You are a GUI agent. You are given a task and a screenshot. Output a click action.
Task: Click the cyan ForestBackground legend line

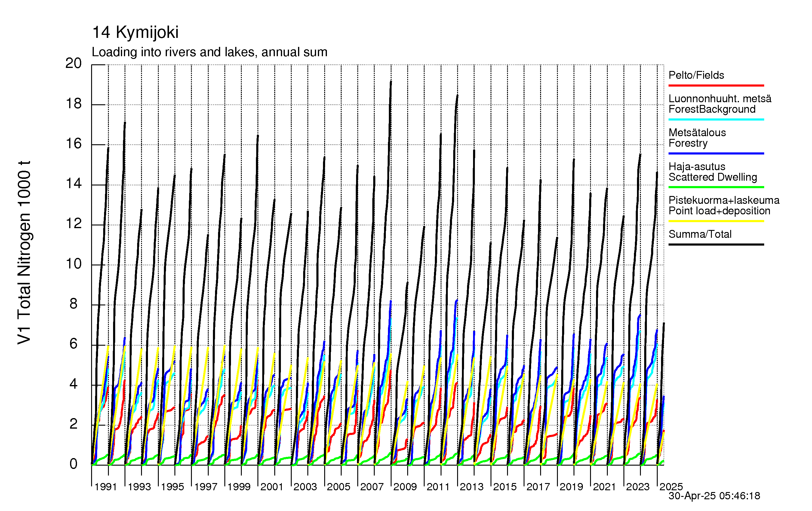pyautogui.click(x=716, y=119)
